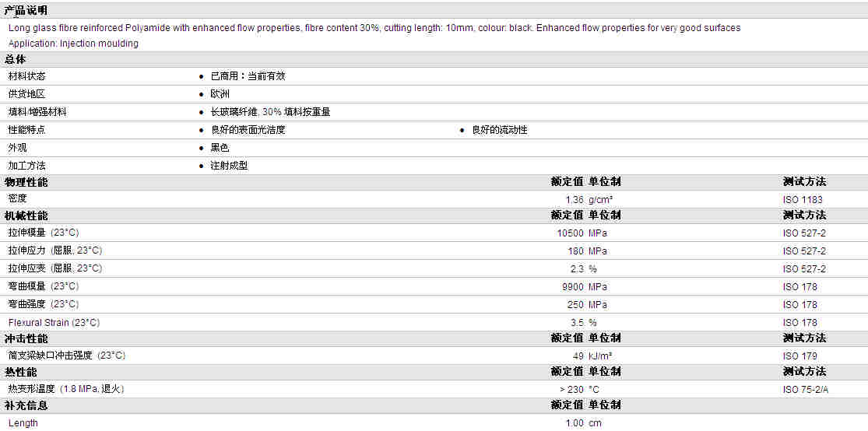This screenshot has height=431, width=868.
Task: Click ISO 178 in the 弯曲模量 row
Action: pyautogui.click(x=800, y=287)
